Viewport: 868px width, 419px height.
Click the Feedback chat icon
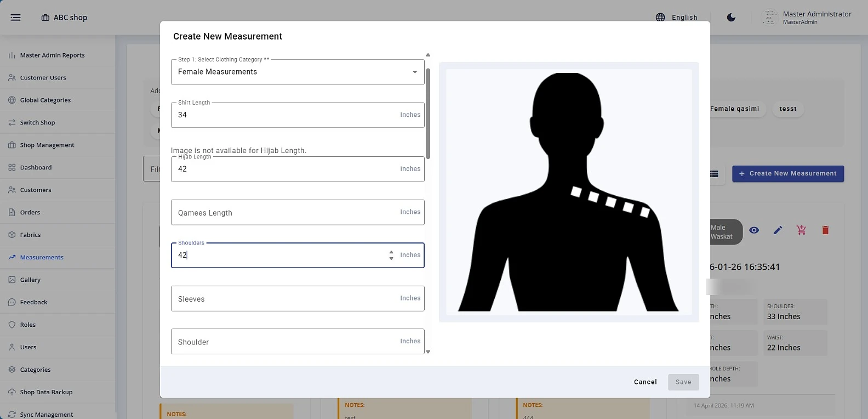(12, 303)
